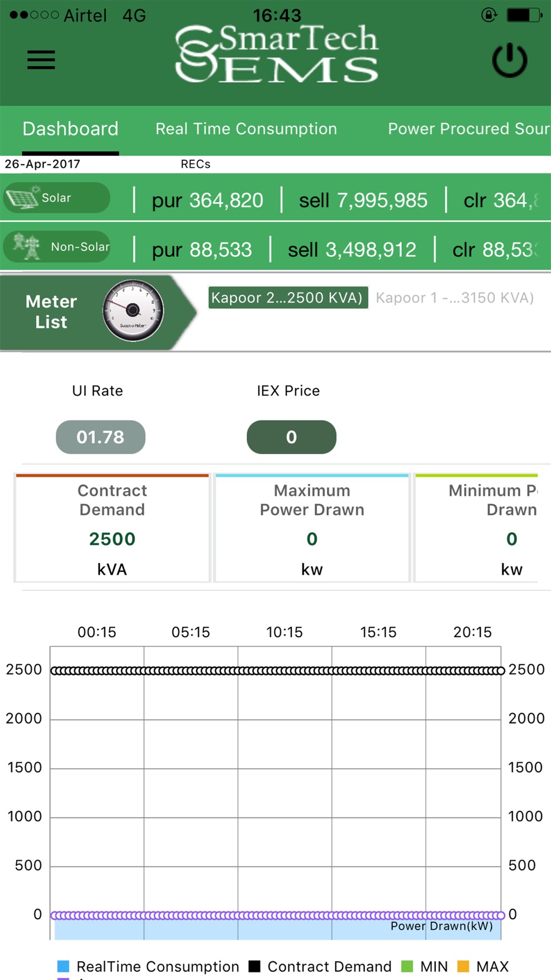Open Real Time Consumption tab
This screenshot has width=551, height=980.
click(246, 129)
